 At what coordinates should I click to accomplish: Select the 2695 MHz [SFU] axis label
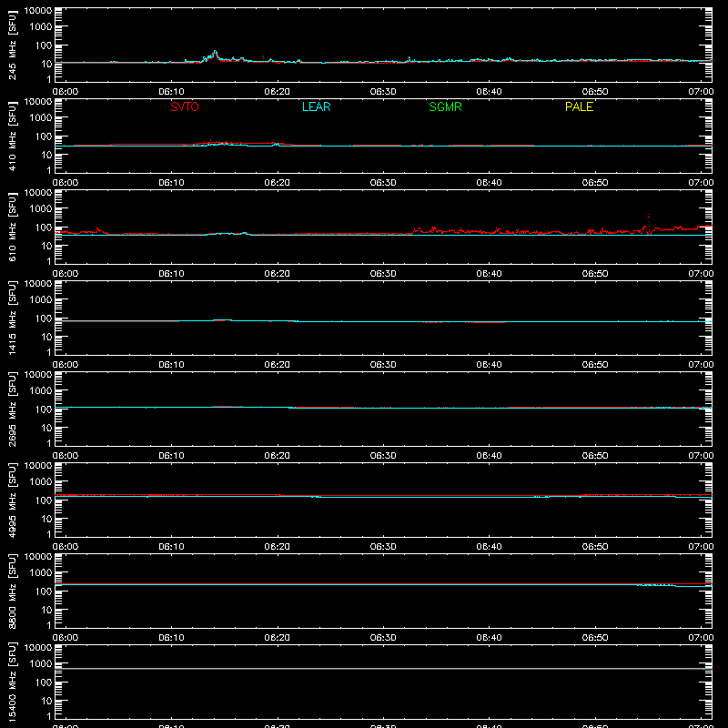pos(12,409)
